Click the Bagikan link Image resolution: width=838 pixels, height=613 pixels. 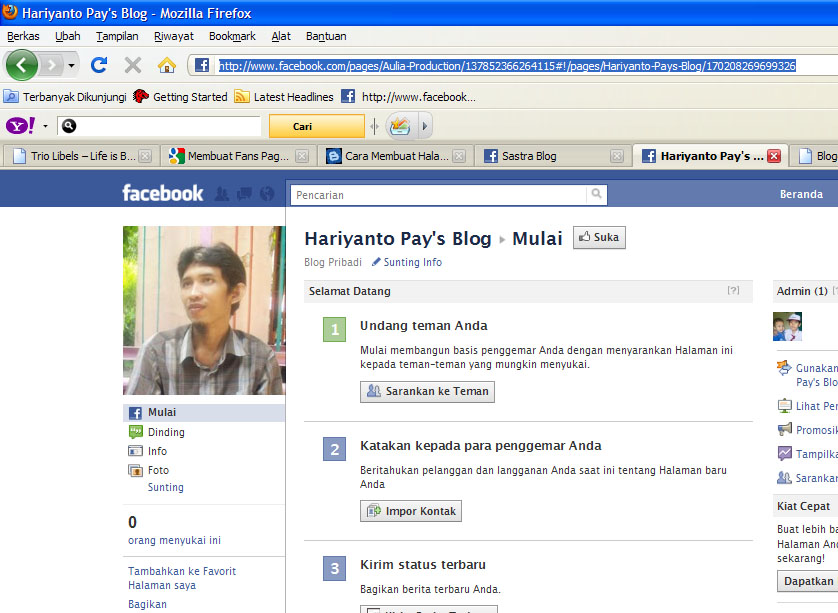pos(148,604)
